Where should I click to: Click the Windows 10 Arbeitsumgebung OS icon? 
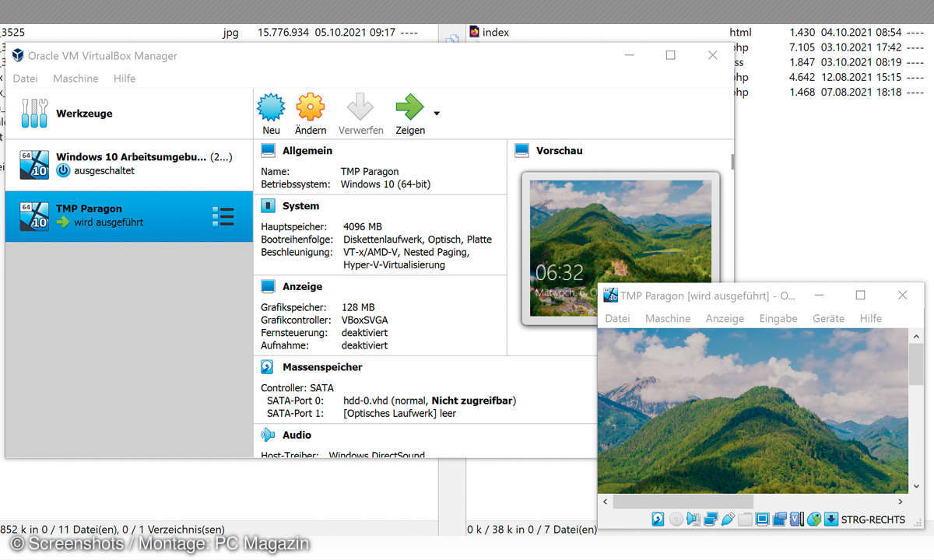tap(34, 164)
